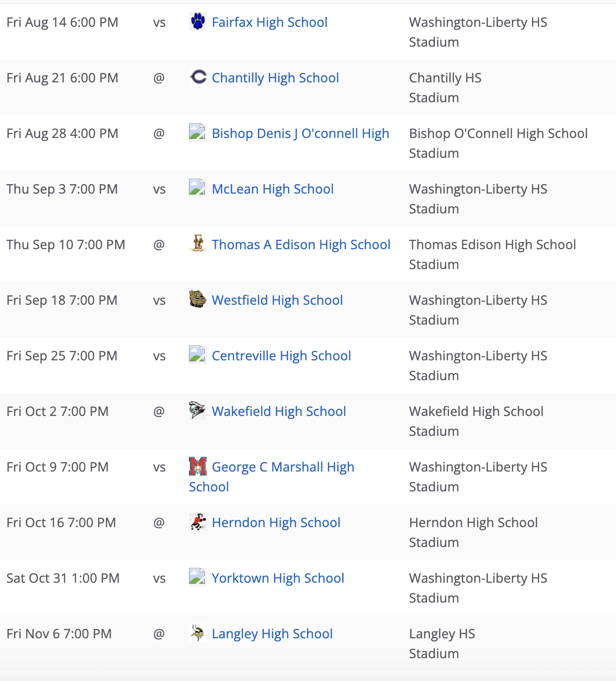Click the Wakefield warrior logo icon
The image size is (616, 681).
198,410
